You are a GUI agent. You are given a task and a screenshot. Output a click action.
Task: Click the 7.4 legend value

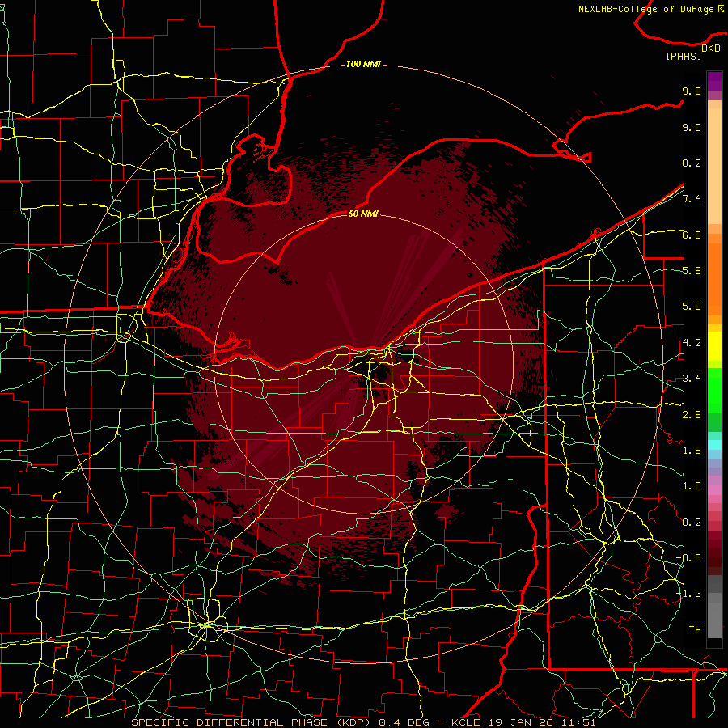[692, 199]
